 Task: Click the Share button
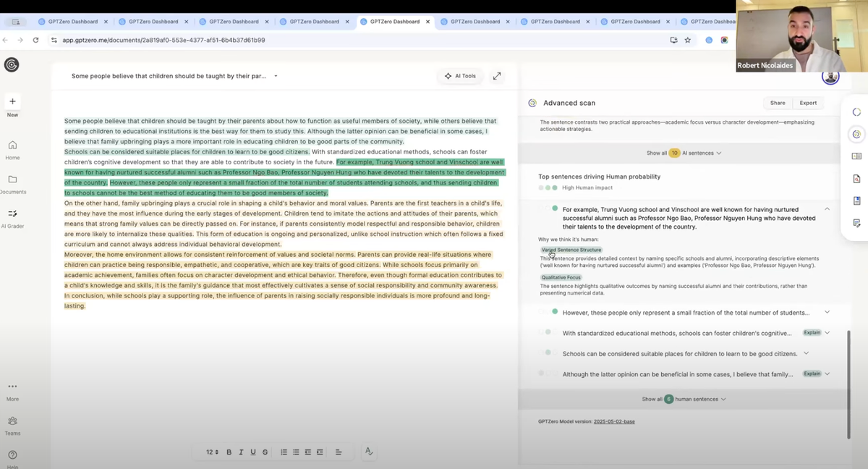pos(778,103)
